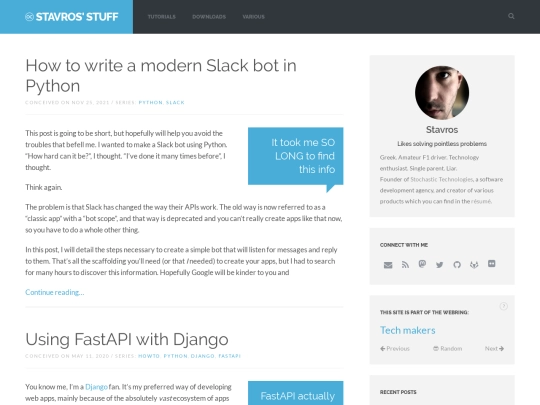This screenshot has height=405, width=540.
Task: Click 'This site is part of the webring' label
Action: pyautogui.click(x=424, y=312)
